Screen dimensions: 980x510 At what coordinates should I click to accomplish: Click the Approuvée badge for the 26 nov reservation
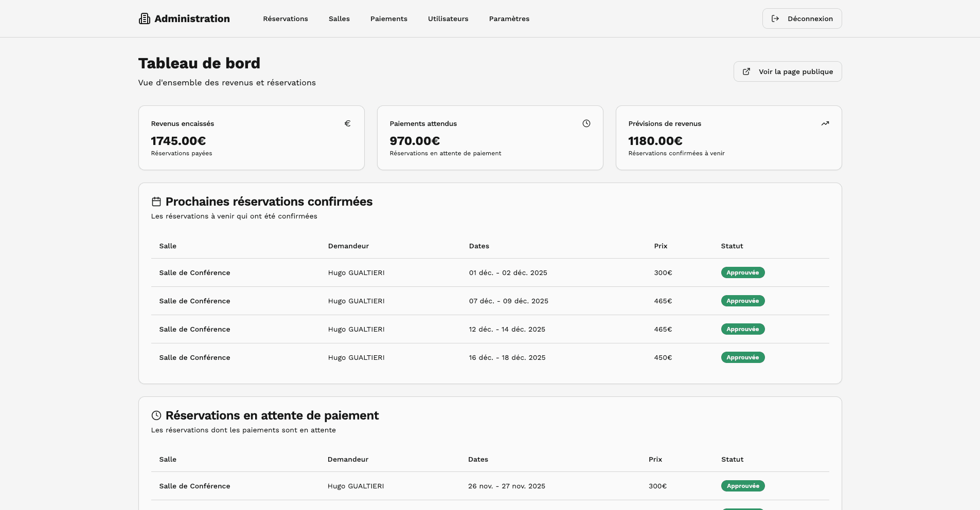coord(742,485)
